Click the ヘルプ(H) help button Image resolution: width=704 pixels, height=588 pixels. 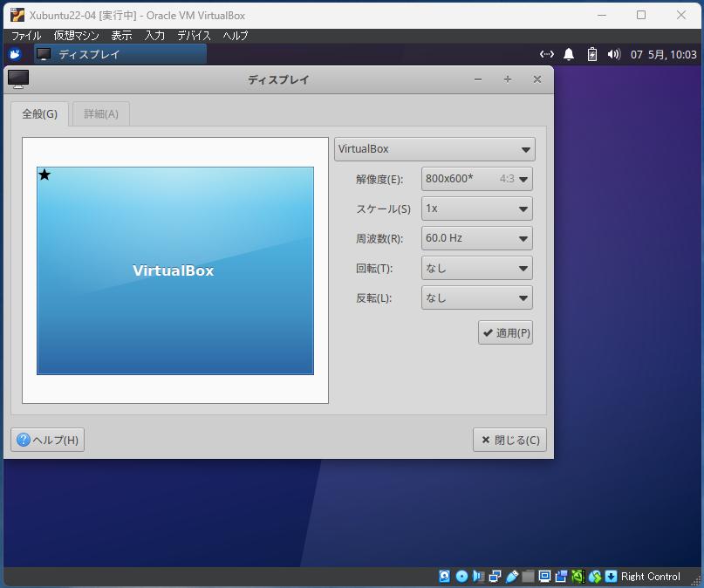[48, 440]
